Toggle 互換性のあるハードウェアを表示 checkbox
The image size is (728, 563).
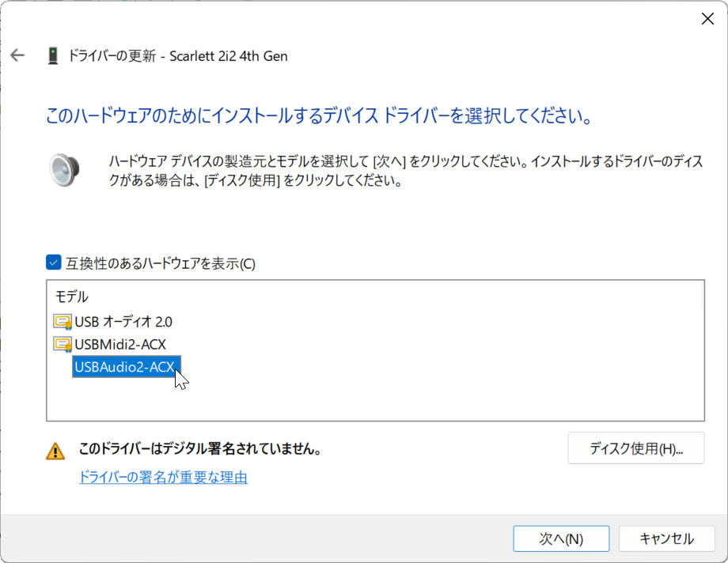pos(53,263)
